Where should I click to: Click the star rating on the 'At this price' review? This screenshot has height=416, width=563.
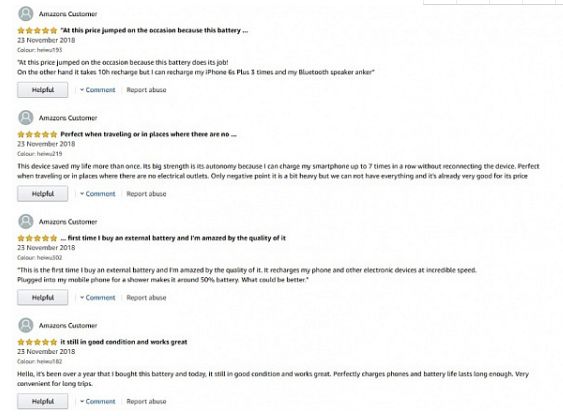point(37,31)
